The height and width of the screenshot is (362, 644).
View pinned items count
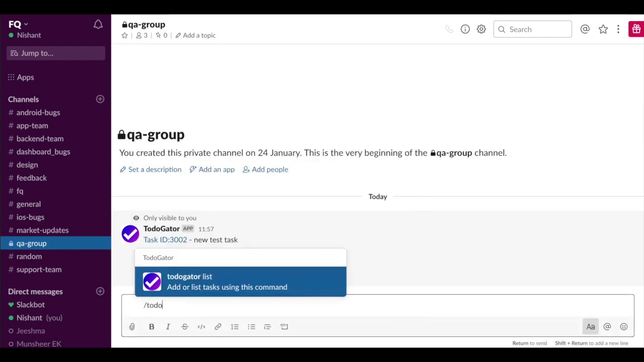(162, 35)
